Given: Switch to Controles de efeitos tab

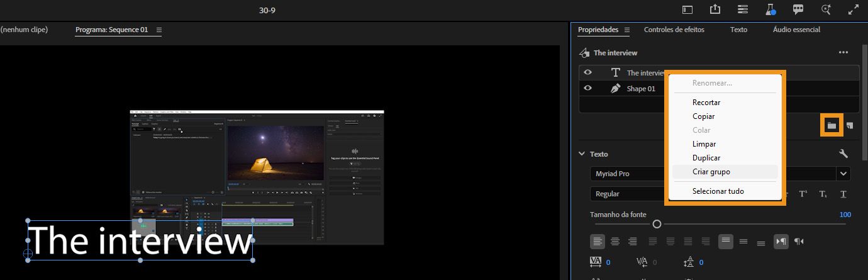Looking at the screenshot, I should tap(674, 30).
